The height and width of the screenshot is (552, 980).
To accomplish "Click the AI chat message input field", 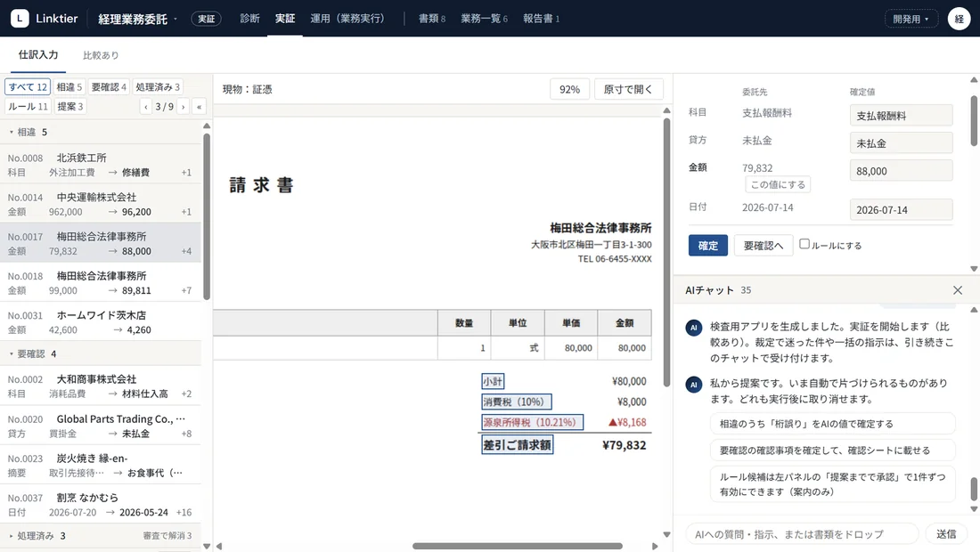I will click(x=803, y=534).
